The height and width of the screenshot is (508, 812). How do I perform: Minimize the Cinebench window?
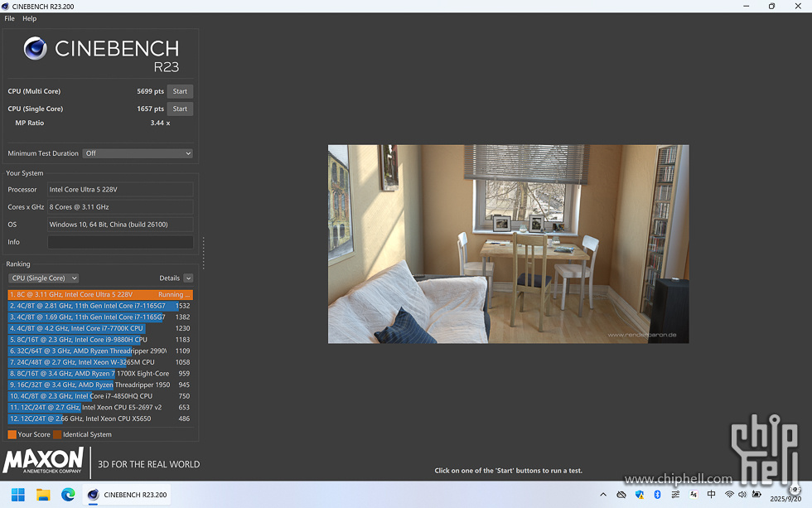[747, 6]
